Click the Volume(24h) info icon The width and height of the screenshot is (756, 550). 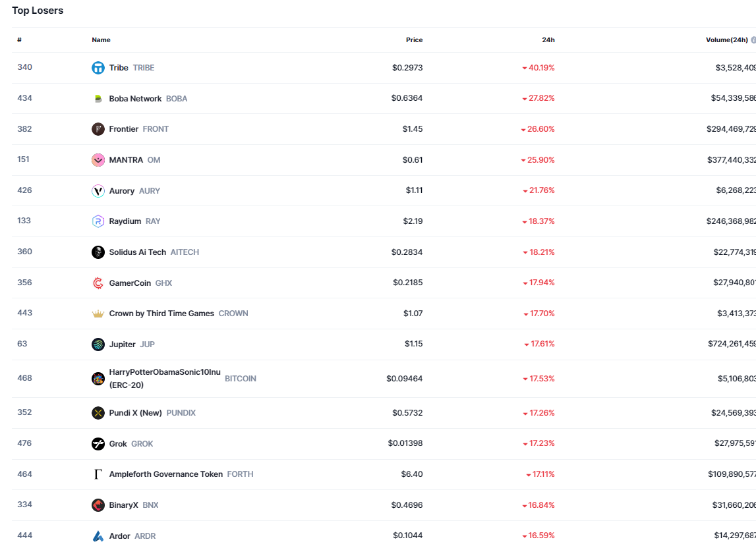click(x=753, y=40)
